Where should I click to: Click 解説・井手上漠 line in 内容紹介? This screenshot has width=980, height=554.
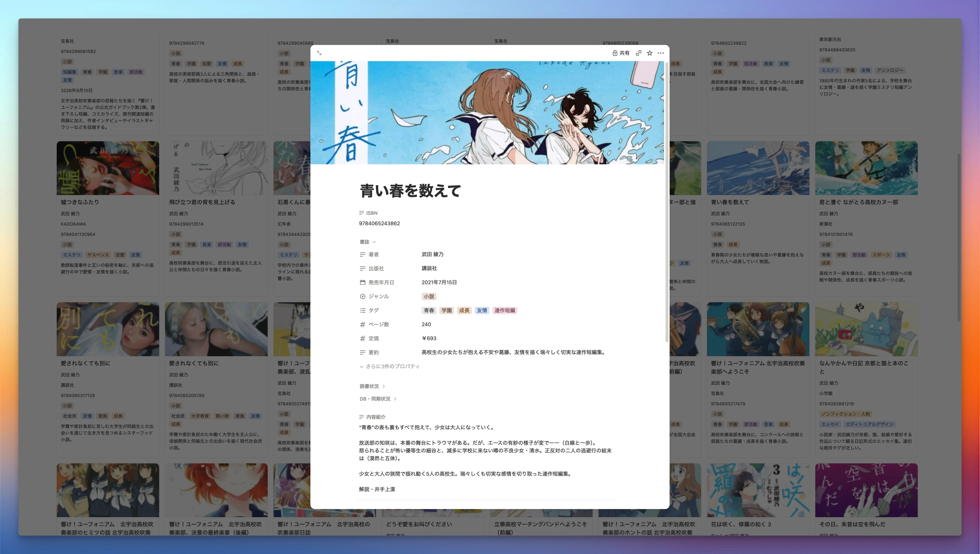point(377,489)
